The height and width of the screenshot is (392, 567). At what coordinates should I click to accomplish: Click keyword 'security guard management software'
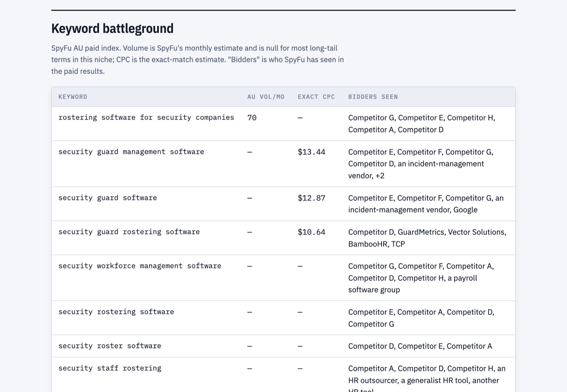tap(131, 152)
